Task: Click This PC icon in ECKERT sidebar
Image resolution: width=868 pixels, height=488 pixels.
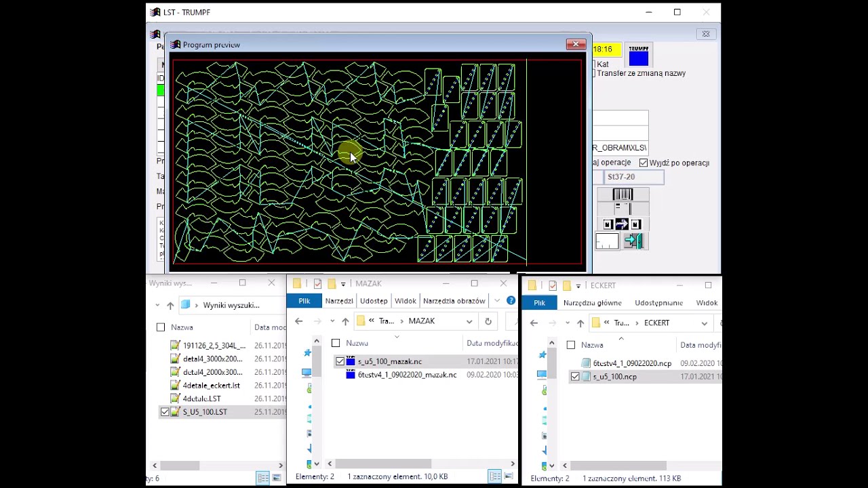Action: pos(542,374)
